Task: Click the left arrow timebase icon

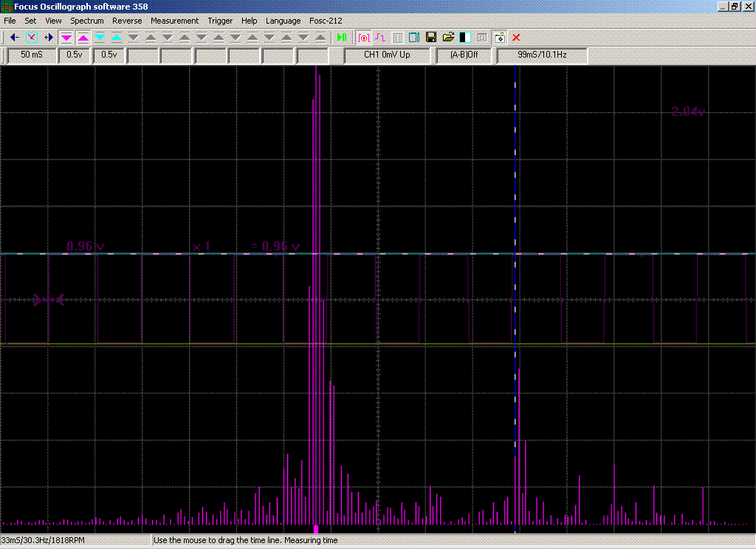Action: point(15,37)
